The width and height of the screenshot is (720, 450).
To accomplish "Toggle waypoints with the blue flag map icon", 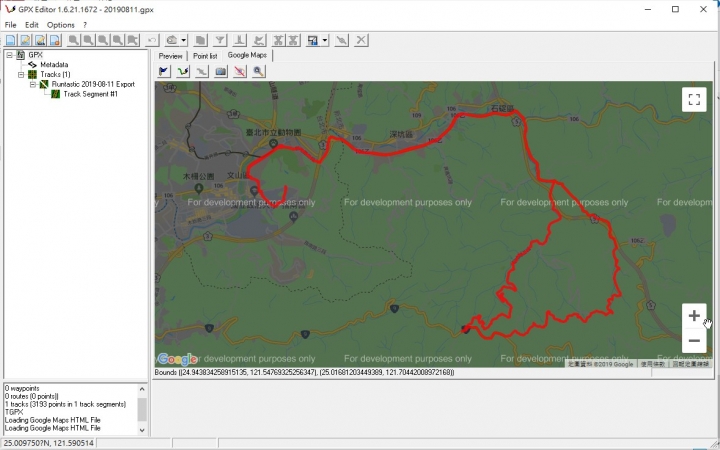I will (x=163, y=72).
